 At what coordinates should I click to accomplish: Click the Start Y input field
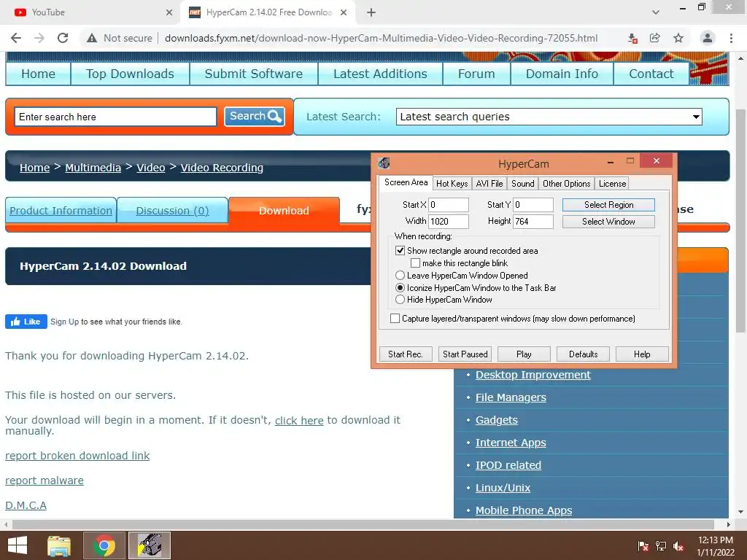tap(533, 205)
